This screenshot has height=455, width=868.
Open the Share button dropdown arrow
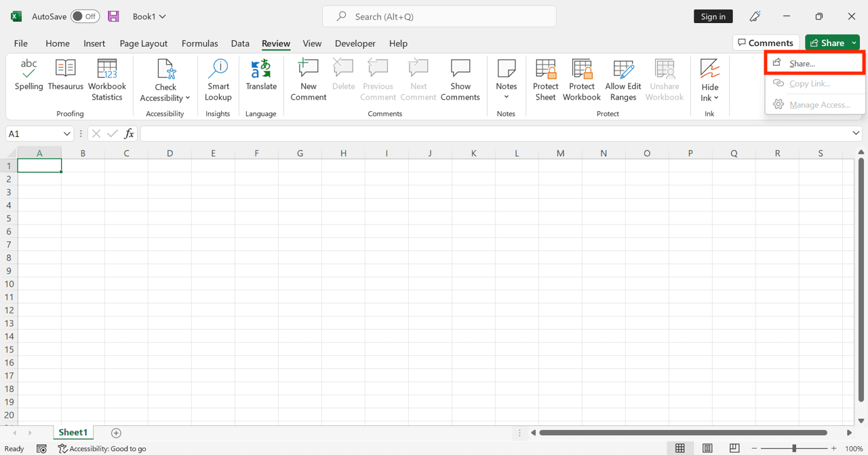pos(854,43)
